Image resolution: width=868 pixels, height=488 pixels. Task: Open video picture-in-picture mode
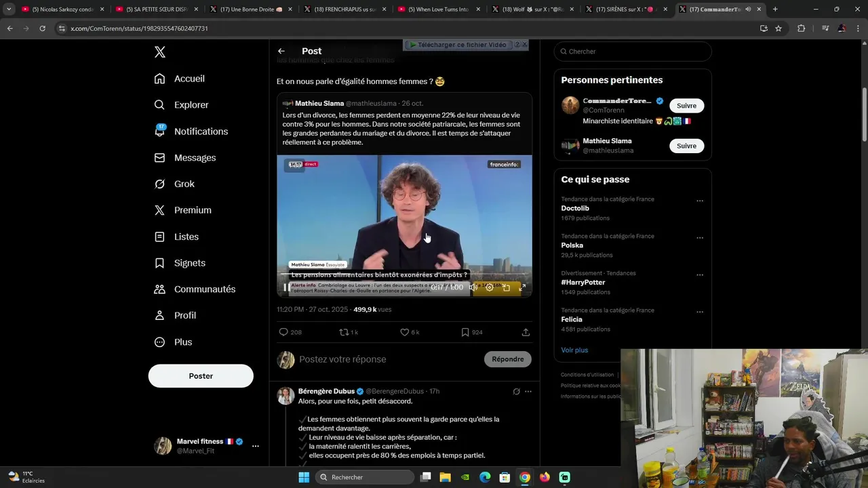tap(506, 287)
